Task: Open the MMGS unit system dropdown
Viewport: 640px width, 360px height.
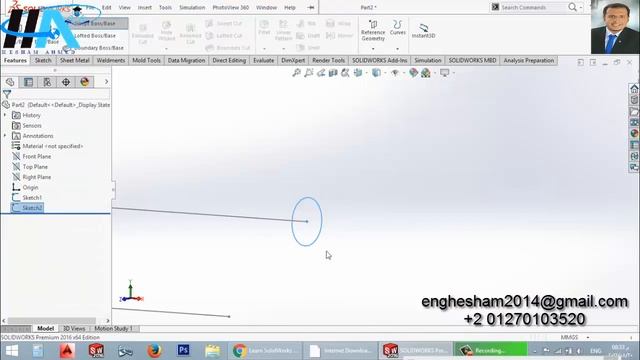Action: (x=588, y=338)
